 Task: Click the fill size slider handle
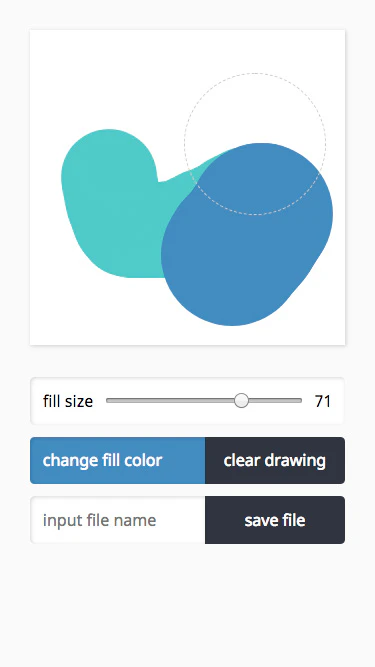click(241, 400)
